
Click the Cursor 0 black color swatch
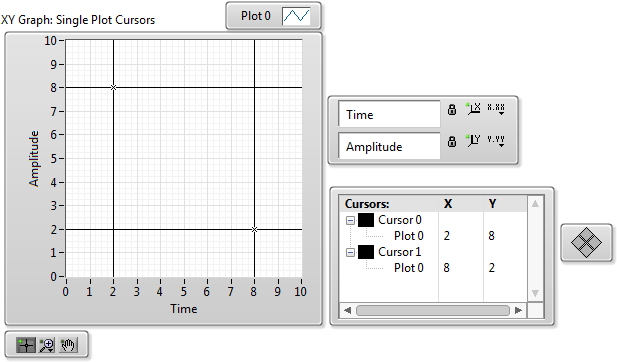click(x=366, y=220)
